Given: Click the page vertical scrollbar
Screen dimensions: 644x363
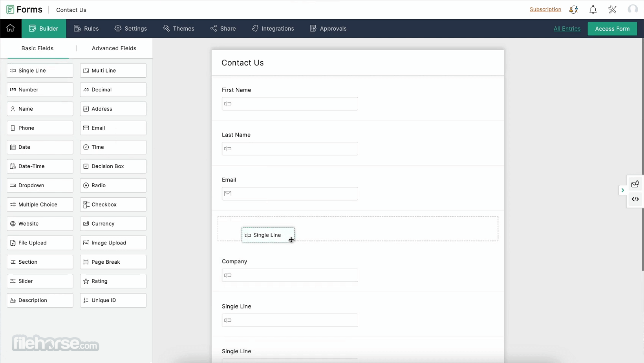Looking at the screenshot, I should pyautogui.click(x=642, y=155).
